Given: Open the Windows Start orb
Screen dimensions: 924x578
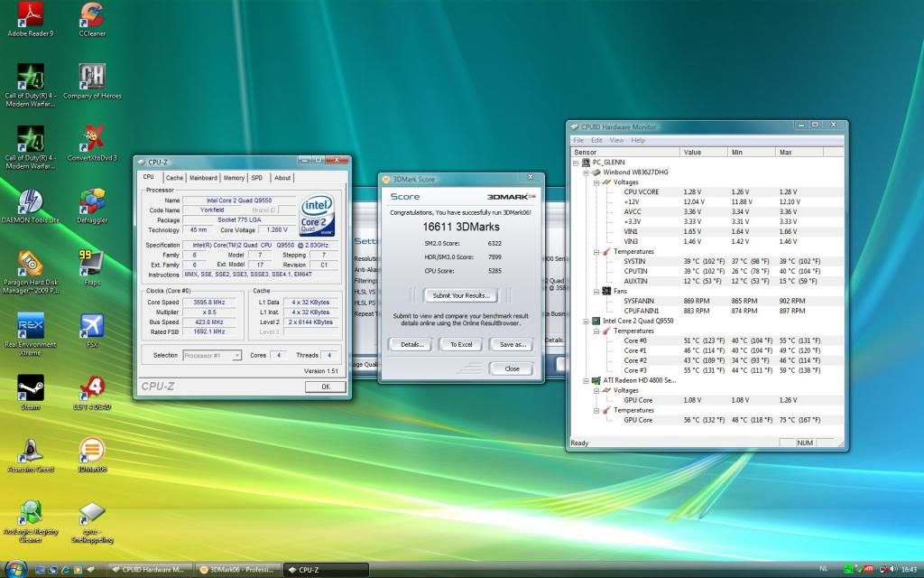Looking at the screenshot, I should 14,569.
